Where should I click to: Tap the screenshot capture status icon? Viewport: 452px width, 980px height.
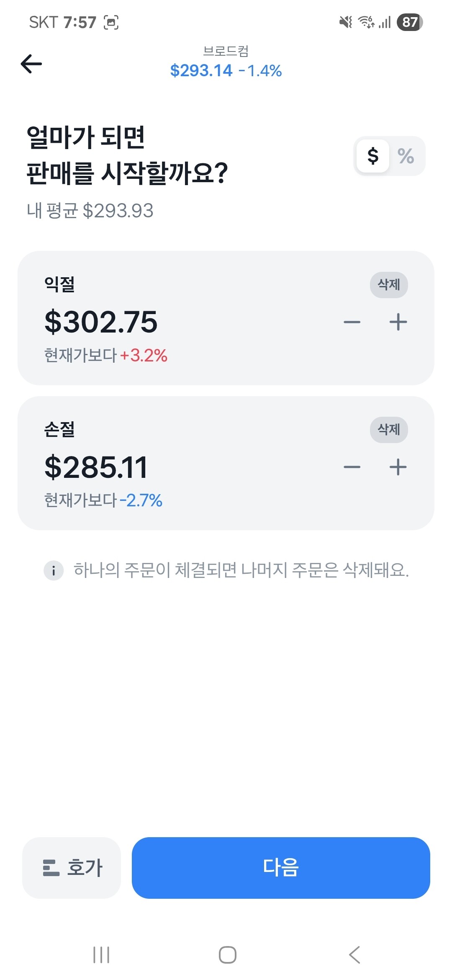[x=111, y=22]
